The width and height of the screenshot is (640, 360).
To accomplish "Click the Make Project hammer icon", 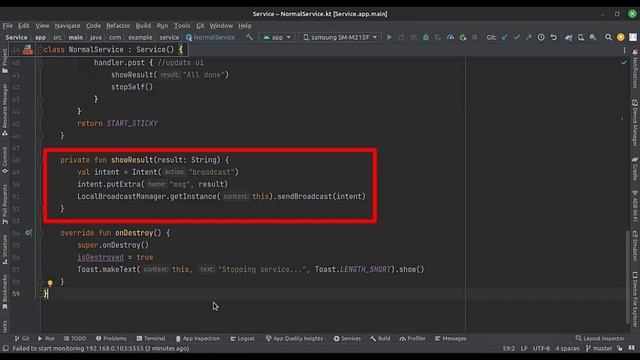I will pyautogui.click(x=249, y=37).
